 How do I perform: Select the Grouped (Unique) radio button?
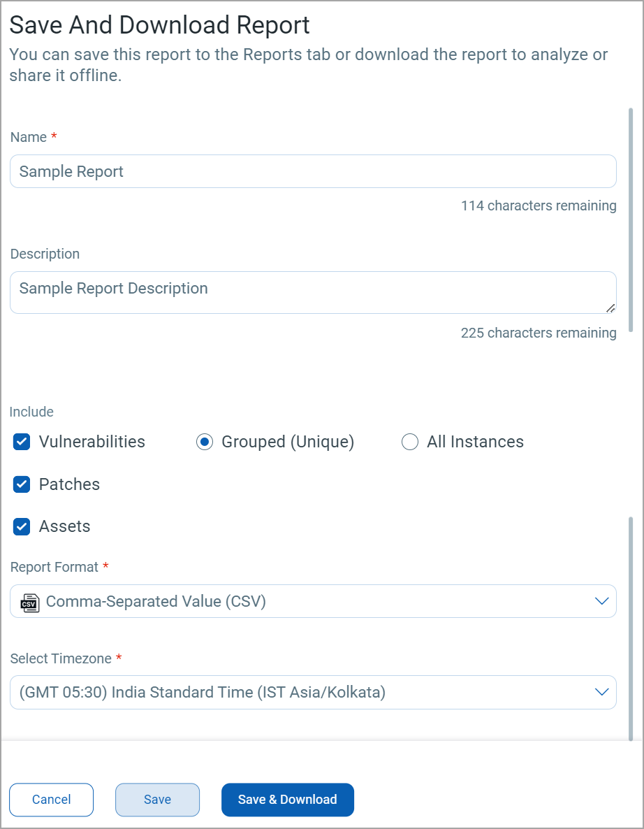pos(204,442)
